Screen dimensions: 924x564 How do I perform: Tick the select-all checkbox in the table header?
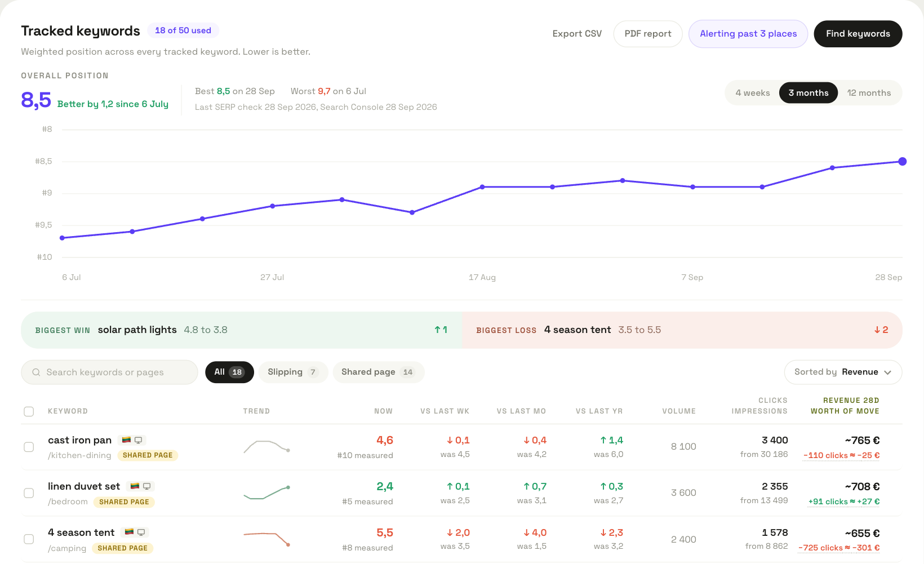click(x=29, y=411)
